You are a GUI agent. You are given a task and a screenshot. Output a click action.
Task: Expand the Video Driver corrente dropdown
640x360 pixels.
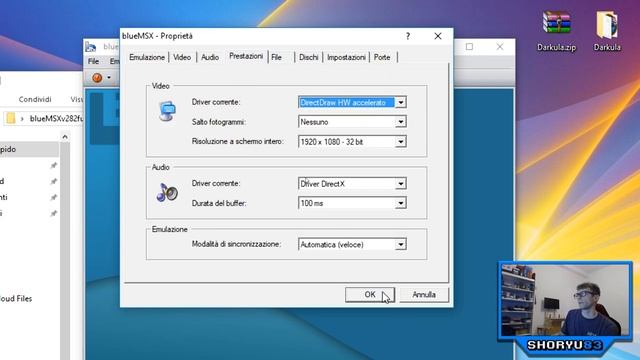(x=401, y=102)
